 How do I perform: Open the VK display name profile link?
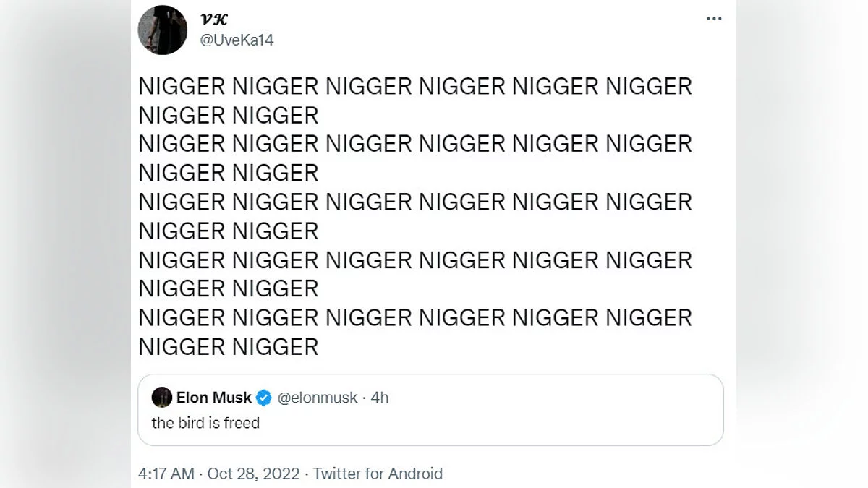pos(213,20)
